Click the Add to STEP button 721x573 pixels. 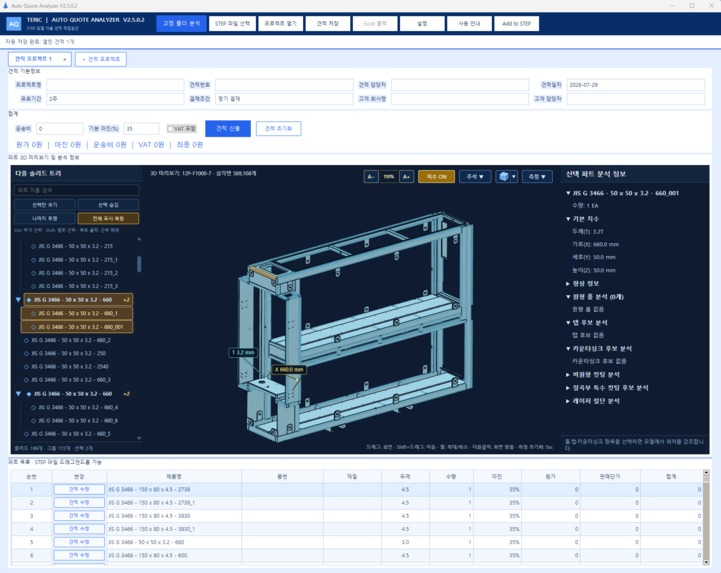516,23
